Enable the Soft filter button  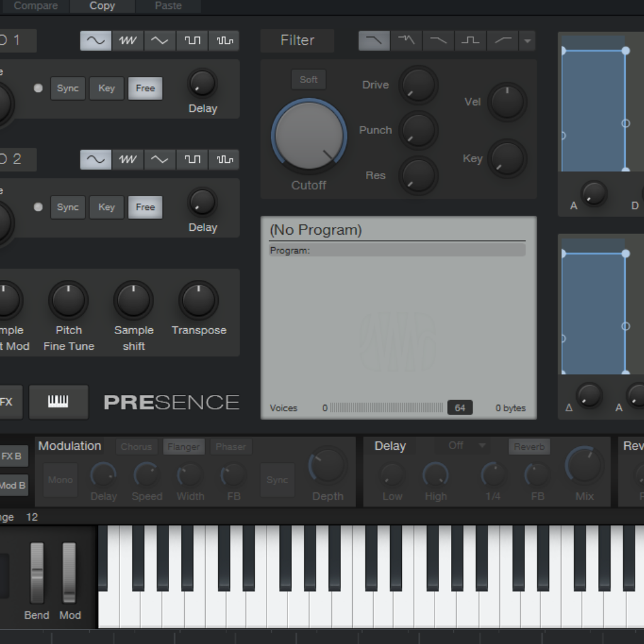pos(308,80)
